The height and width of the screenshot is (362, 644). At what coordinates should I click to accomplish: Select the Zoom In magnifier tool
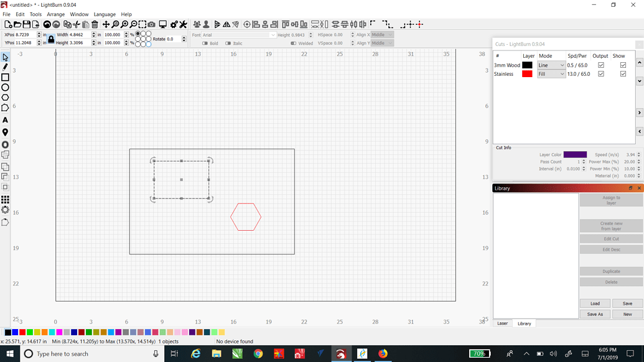coord(124,24)
